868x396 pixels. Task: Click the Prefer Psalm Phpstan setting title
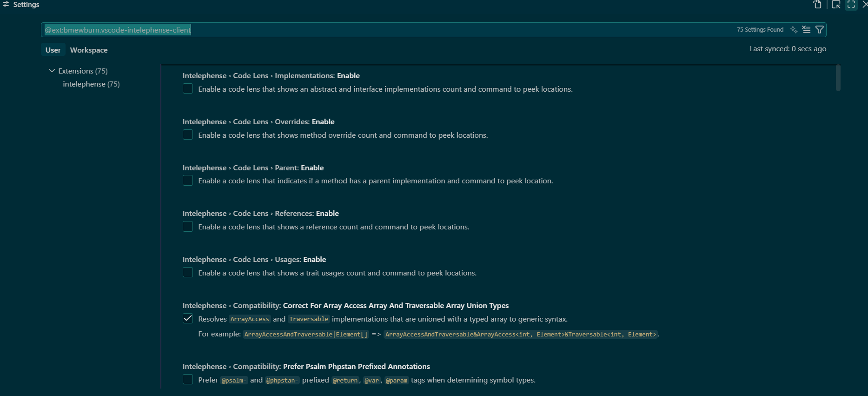(x=306, y=366)
